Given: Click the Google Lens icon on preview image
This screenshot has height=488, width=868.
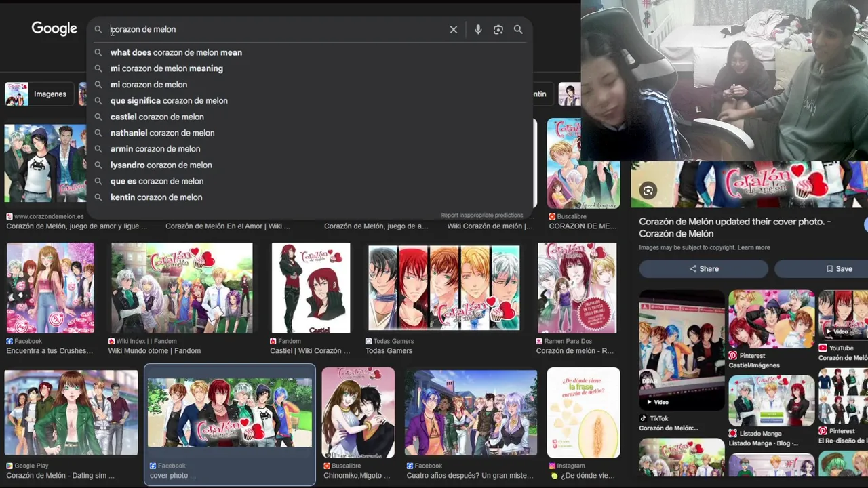Looking at the screenshot, I should click(648, 191).
